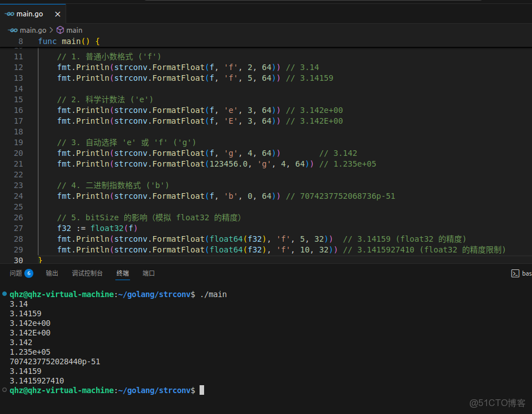Select the 终端 panel tab
This screenshot has height=414, width=532.
click(x=123, y=273)
